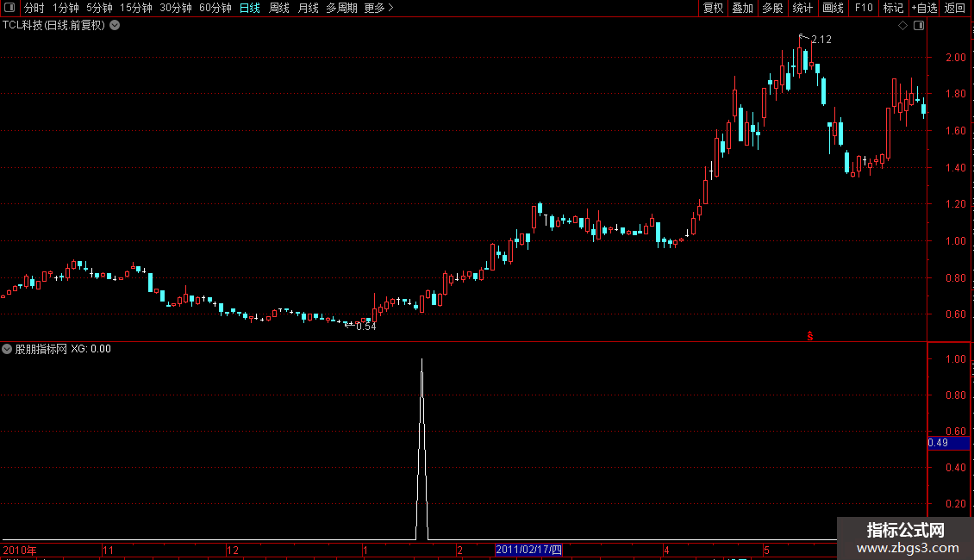This screenshot has height=560, width=974.
Task: Click month 11 on the time axis
Action: pyautogui.click(x=108, y=550)
